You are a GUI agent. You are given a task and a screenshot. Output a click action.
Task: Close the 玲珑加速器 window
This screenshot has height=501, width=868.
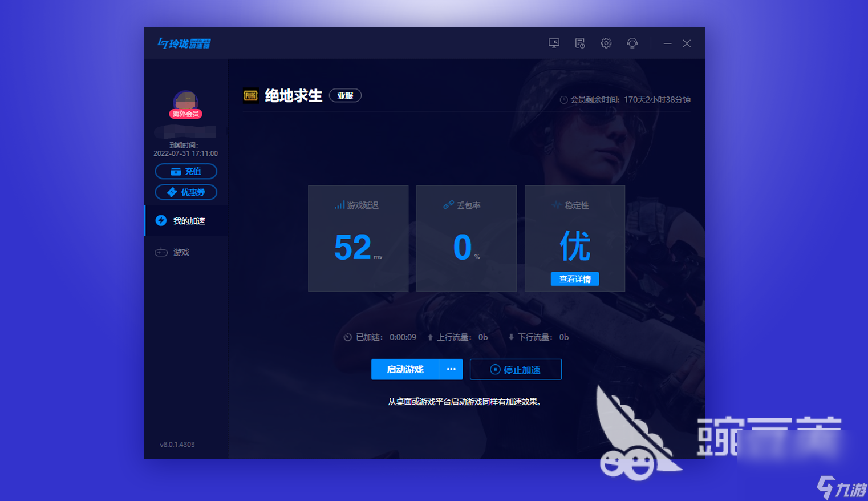click(687, 43)
